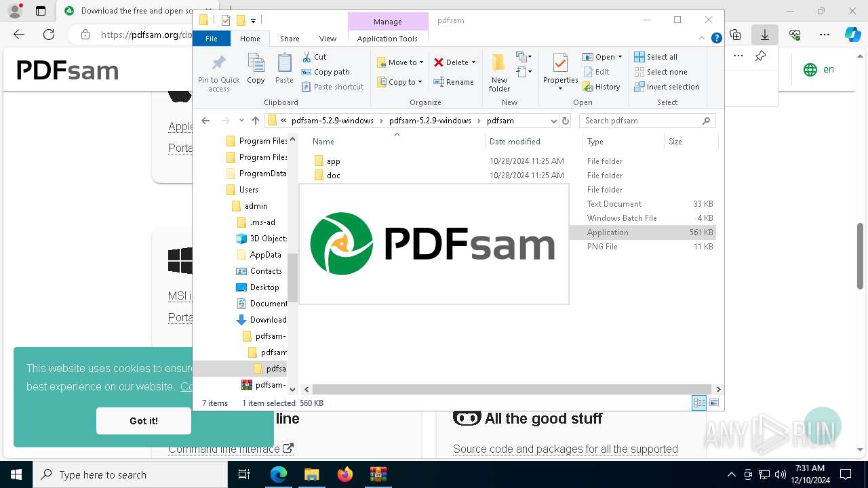Open Microsoft Edge from taskbar

click(279, 474)
